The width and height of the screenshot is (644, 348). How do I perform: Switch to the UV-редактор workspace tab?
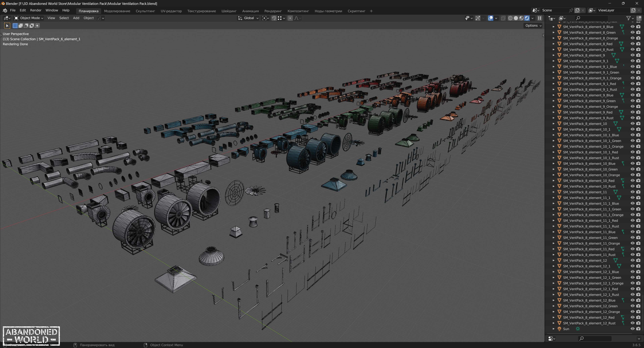171,11
